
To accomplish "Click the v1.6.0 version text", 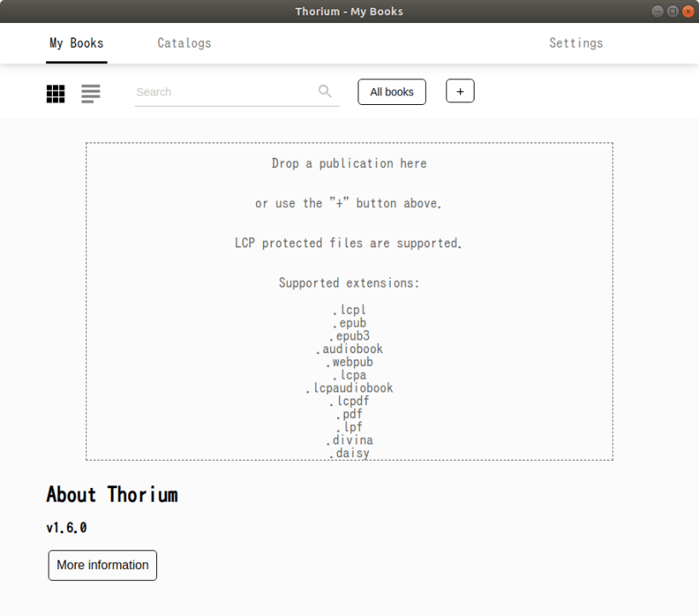I will click(x=67, y=528).
